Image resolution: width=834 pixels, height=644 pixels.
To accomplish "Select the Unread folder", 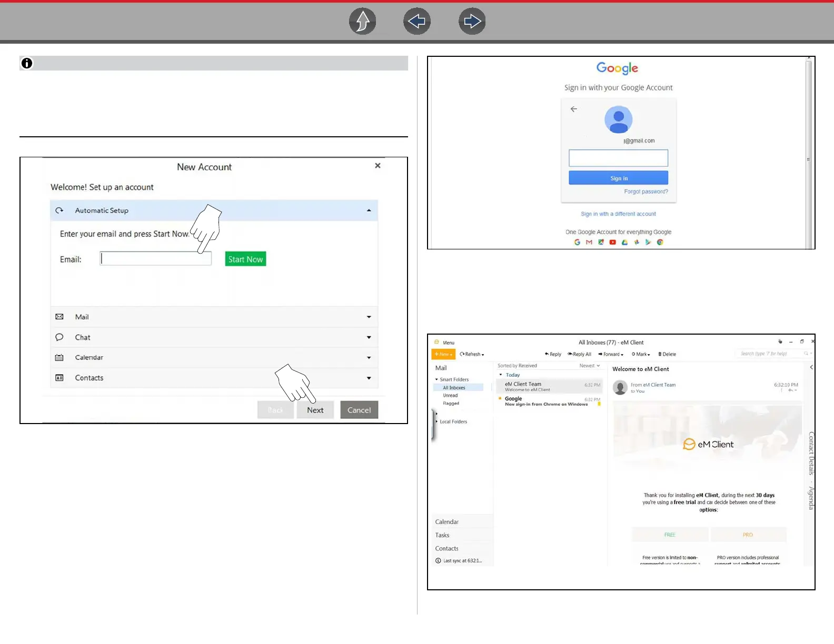I will click(x=450, y=396).
